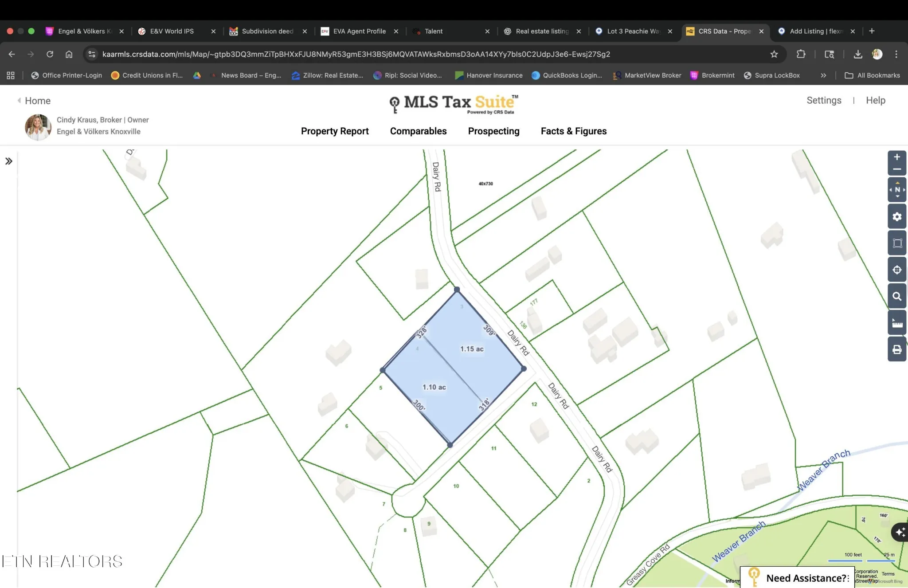
Task: Open the Property Report menu
Action: click(335, 131)
